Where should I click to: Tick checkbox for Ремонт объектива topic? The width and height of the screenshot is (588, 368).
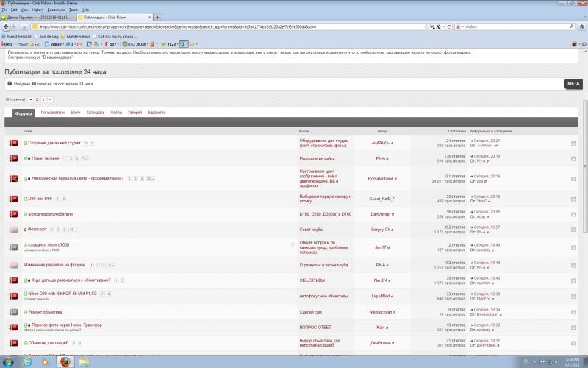point(573,312)
